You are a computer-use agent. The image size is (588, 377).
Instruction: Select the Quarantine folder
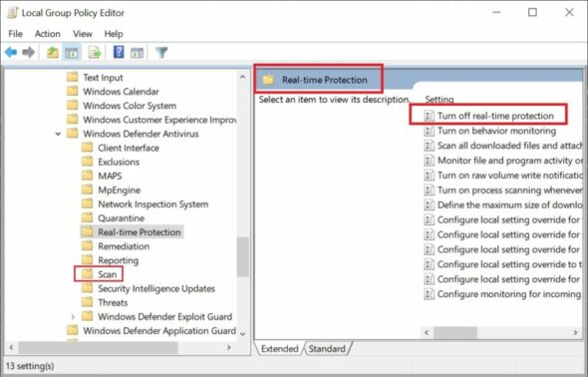(113, 218)
